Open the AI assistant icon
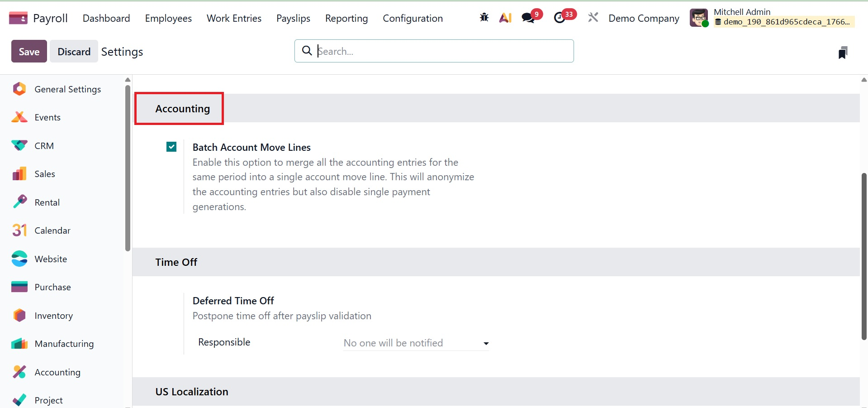This screenshot has height=408, width=868. 505,18
